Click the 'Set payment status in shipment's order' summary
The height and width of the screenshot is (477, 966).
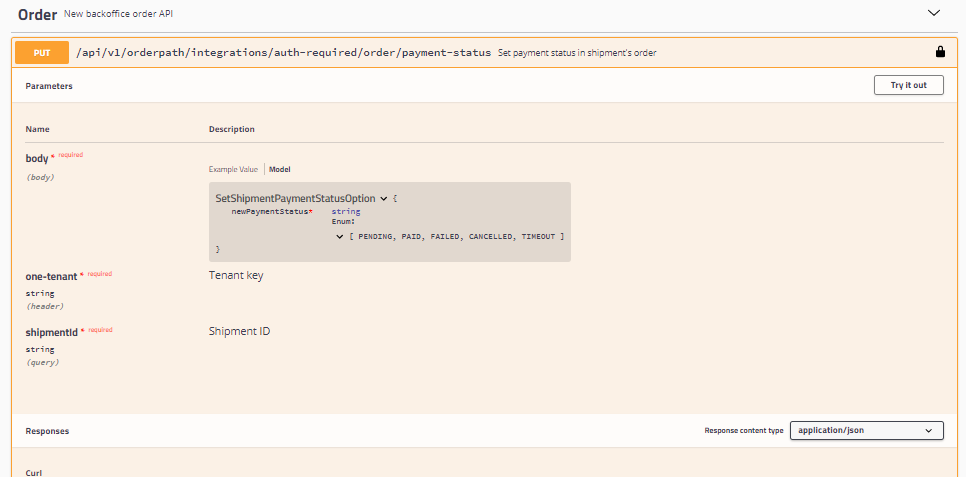click(x=577, y=53)
